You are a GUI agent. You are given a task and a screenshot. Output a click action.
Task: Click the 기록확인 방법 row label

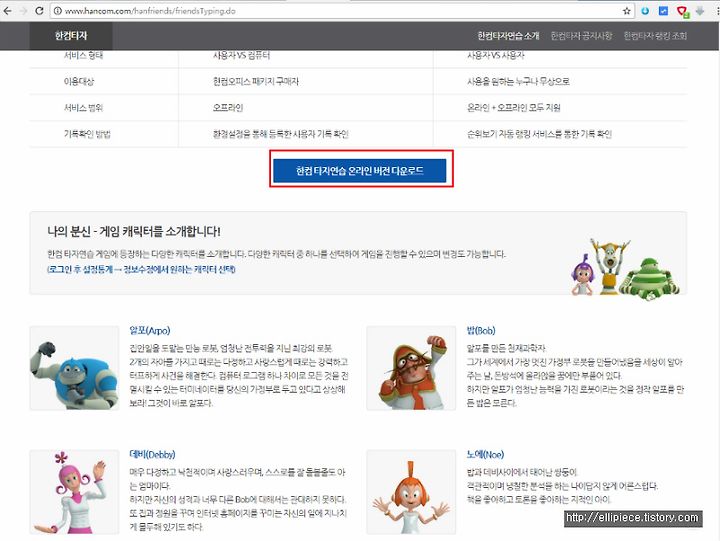pos(87,134)
